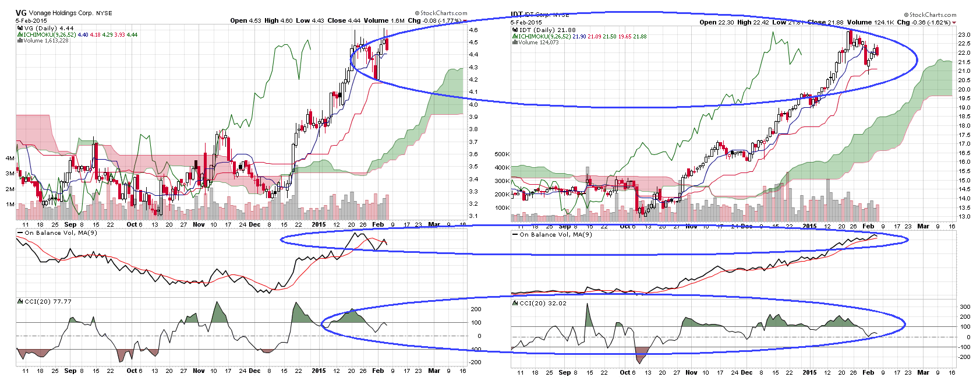Click the candlestick legend icon beside VG (Daily)
The image size is (980, 384).
pyautogui.click(x=20, y=28)
